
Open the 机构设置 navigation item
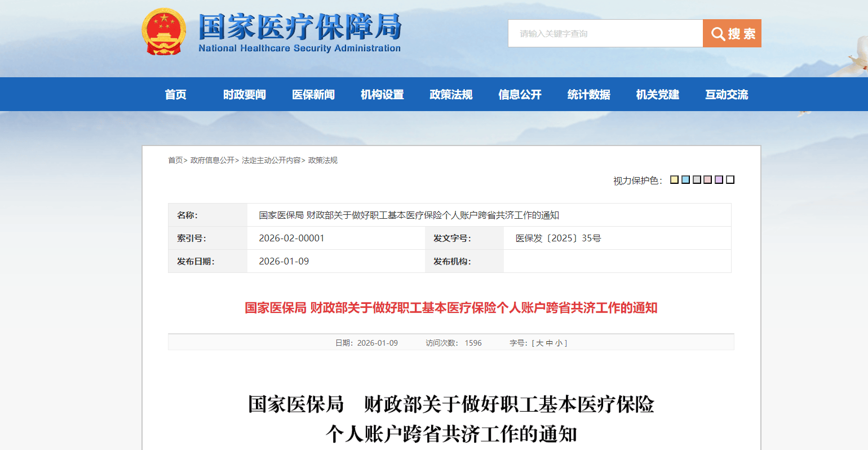382,94
